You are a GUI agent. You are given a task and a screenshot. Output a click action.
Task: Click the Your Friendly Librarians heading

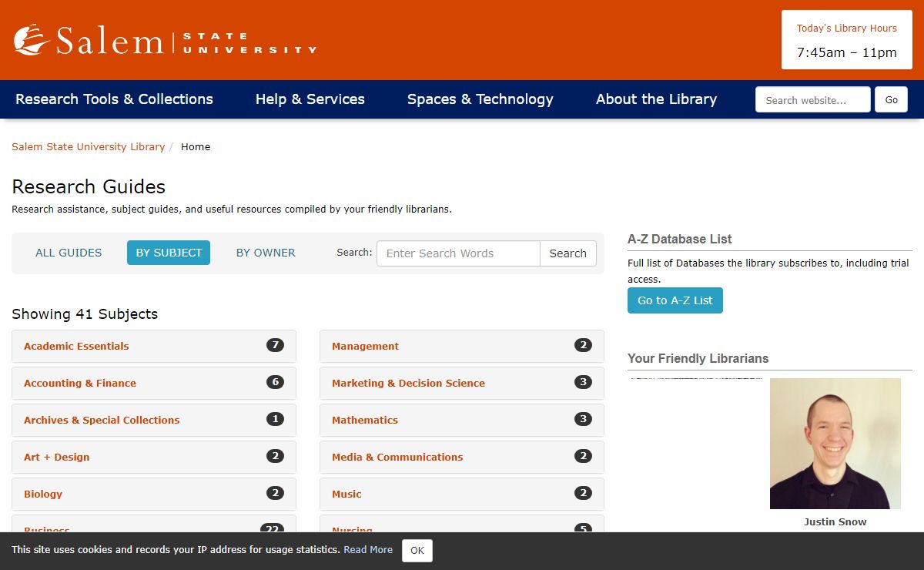pos(698,358)
